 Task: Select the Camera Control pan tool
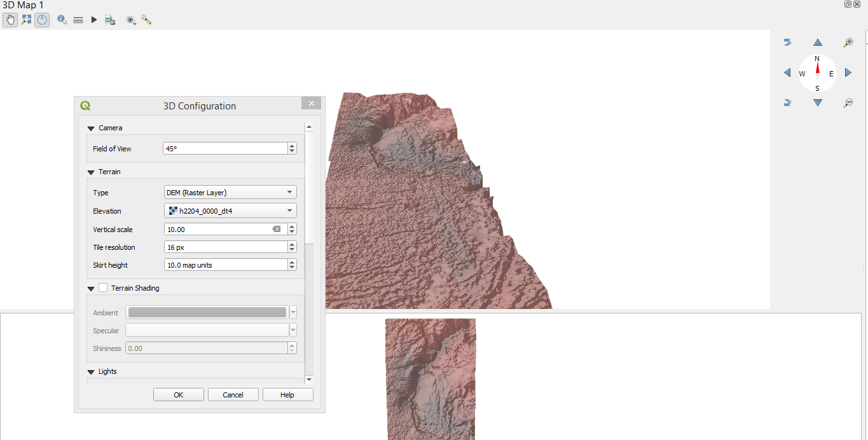pos(10,20)
